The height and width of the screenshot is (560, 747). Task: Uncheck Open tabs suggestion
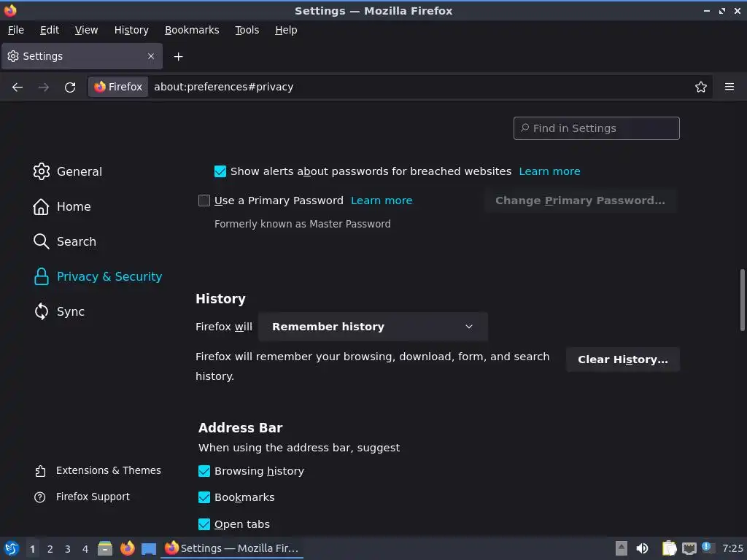coord(204,524)
